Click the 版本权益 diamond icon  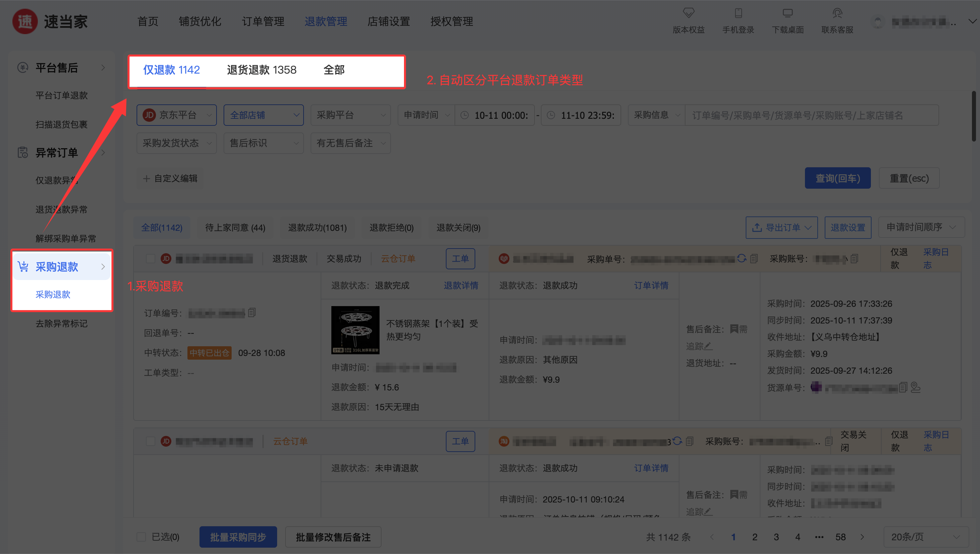coord(688,13)
